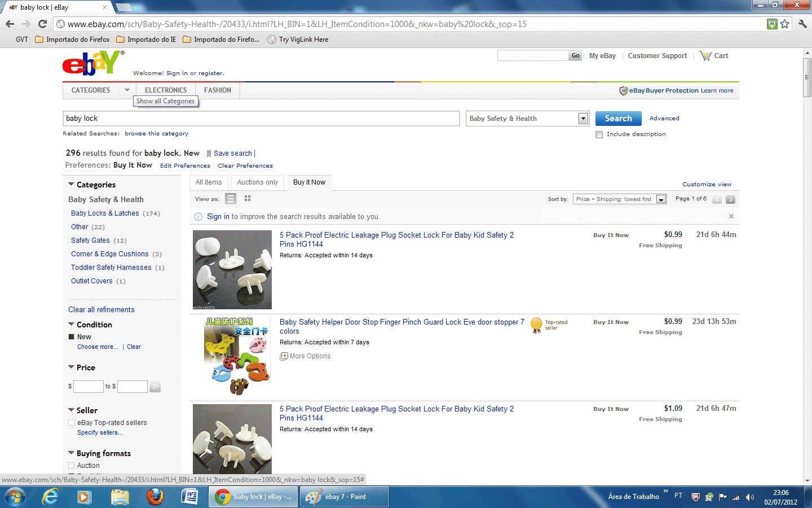Select the All items tab
812x508 pixels.
tap(209, 182)
